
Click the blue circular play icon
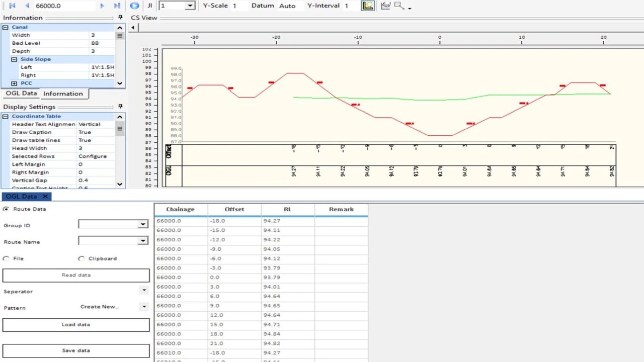click(134, 6)
